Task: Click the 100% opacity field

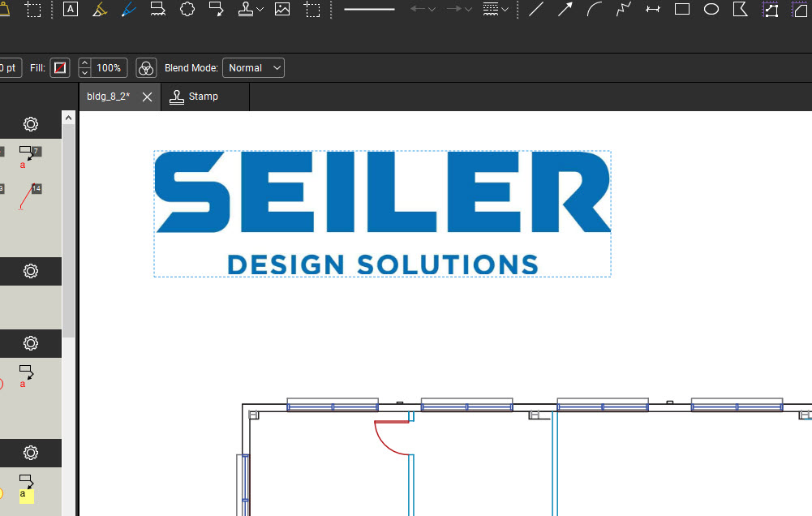Action: coord(109,68)
